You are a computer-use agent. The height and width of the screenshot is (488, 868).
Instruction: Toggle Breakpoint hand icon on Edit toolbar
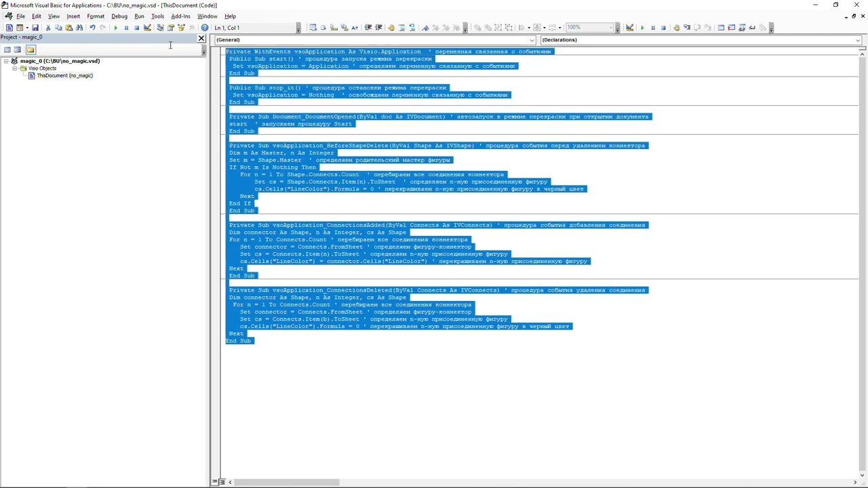391,28
